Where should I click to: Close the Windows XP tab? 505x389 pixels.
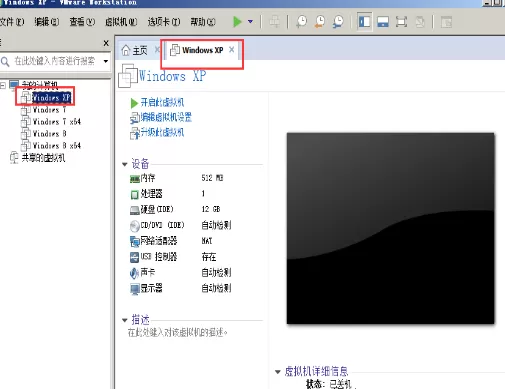pyautogui.click(x=232, y=50)
